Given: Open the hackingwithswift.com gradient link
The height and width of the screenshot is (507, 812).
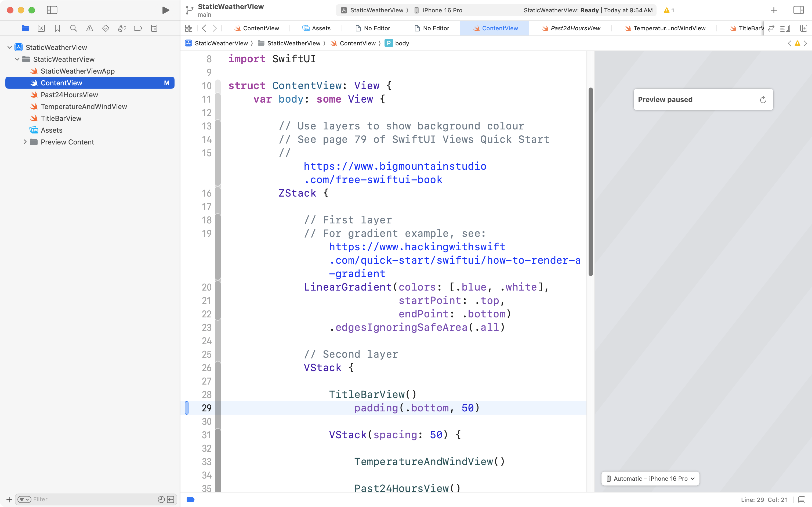Looking at the screenshot, I should [x=416, y=247].
